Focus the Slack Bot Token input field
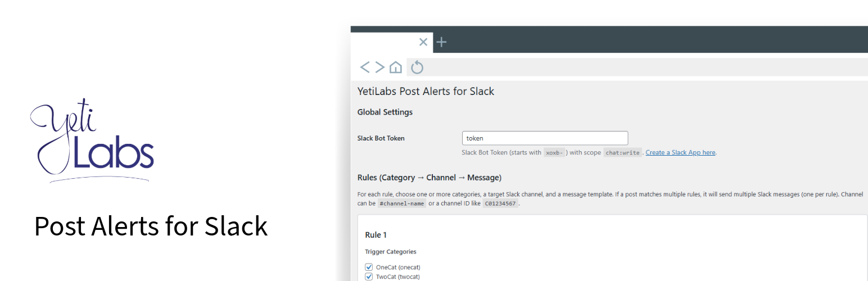868x281 pixels. pyautogui.click(x=544, y=138)
